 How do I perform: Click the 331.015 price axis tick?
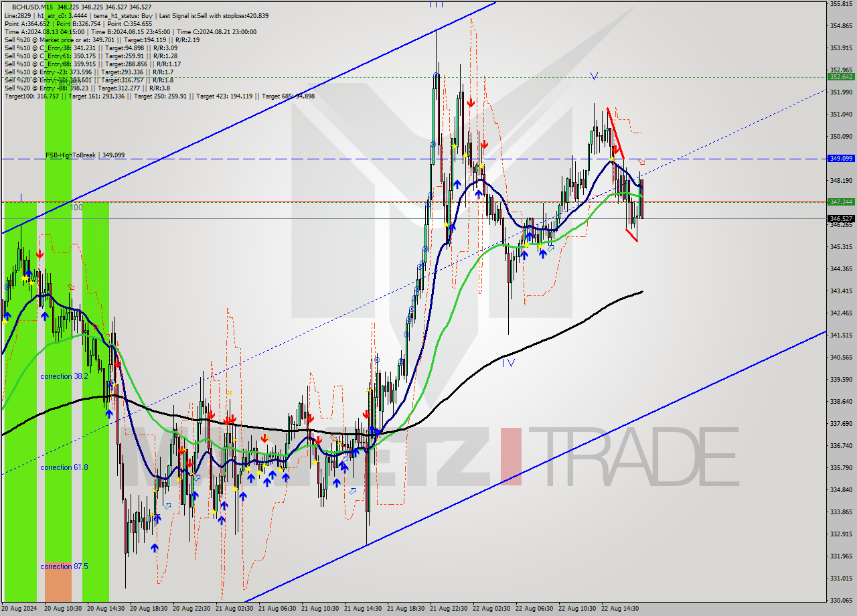click(841, 579)
